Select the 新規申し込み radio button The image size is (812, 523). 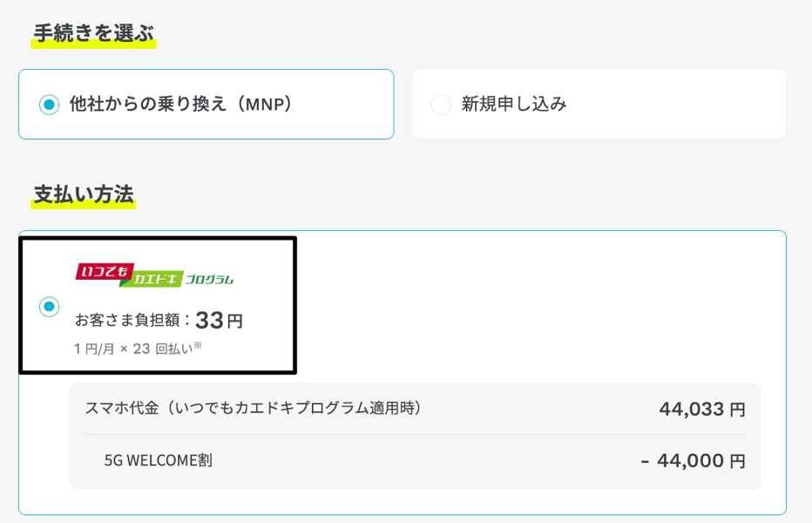point(441,105)
